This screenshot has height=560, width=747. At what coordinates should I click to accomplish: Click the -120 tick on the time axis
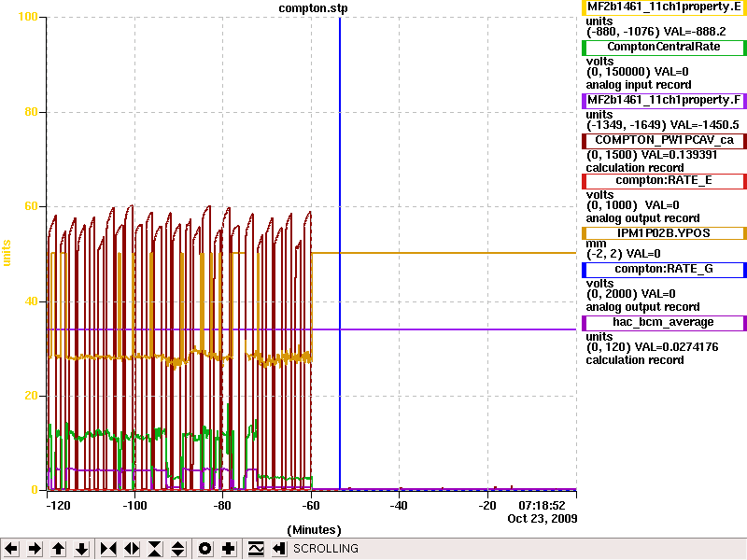click(58, 506)
